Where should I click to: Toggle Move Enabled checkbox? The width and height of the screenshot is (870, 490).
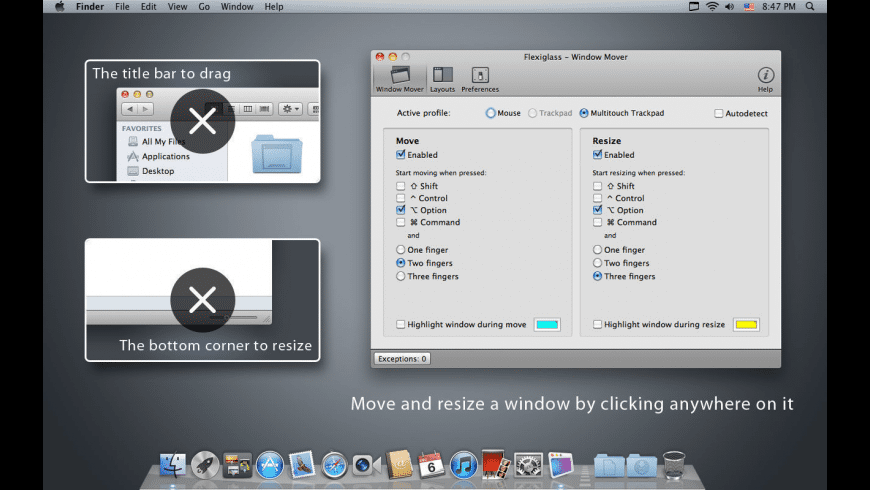pos(401,155)
